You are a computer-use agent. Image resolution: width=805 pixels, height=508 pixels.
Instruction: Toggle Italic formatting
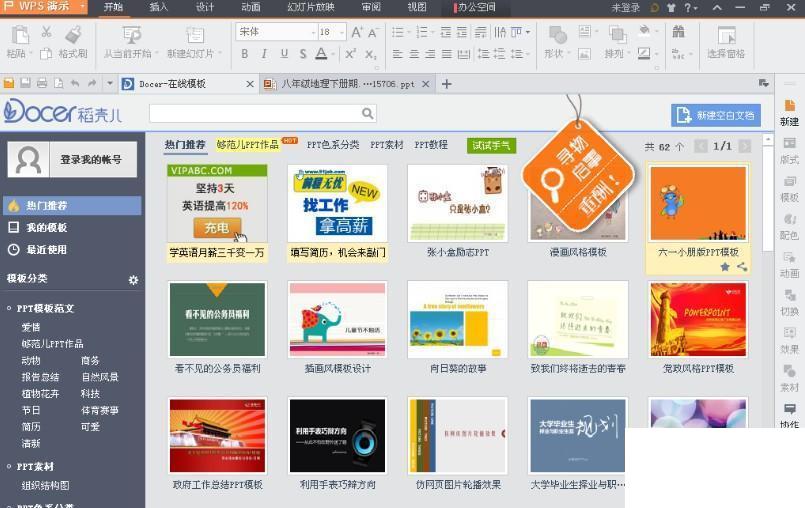click(264, 53)
